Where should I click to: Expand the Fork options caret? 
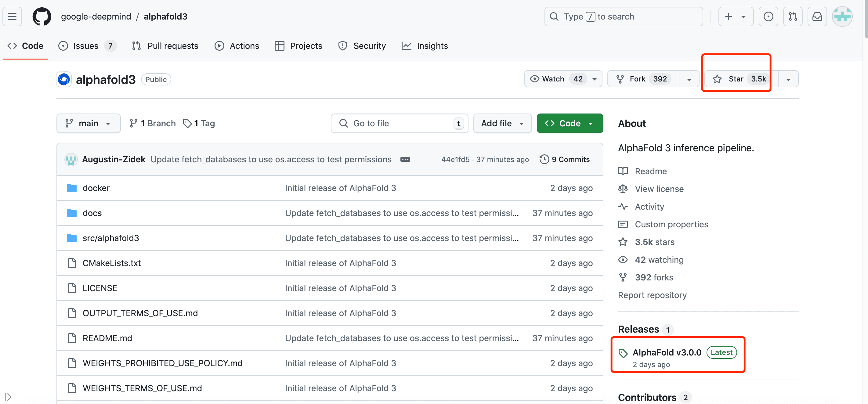point(689,79)
